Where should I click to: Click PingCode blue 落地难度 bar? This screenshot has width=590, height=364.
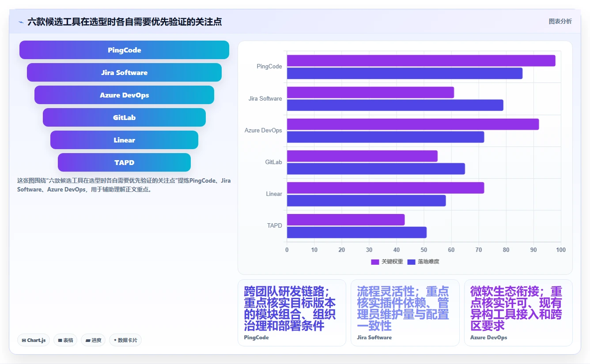point(405,73)
